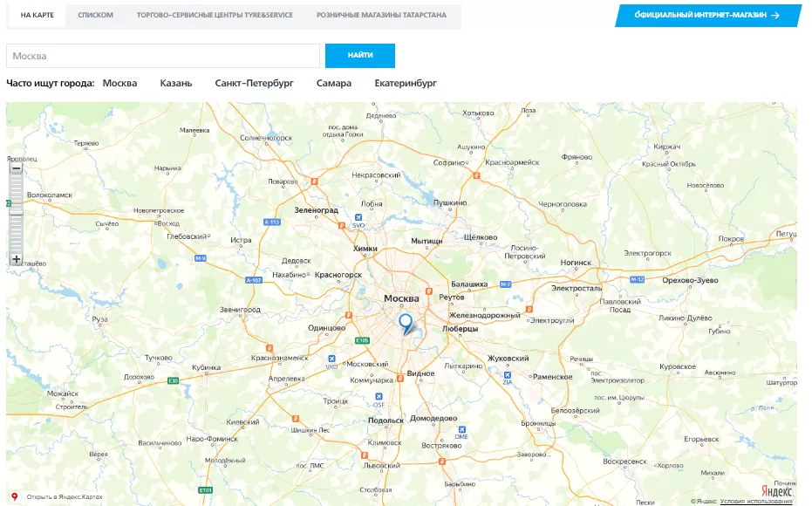Open «Торгово-сервисные центры Tyre&Service» tab
Image resolution: width=812 pixels, height=506 pixels.
tap(215, 16)
